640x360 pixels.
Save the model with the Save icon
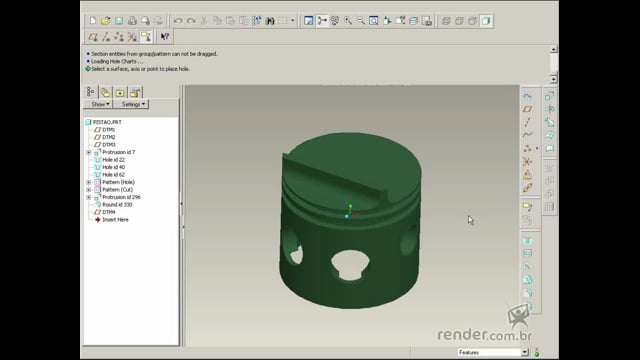(119, 20)
